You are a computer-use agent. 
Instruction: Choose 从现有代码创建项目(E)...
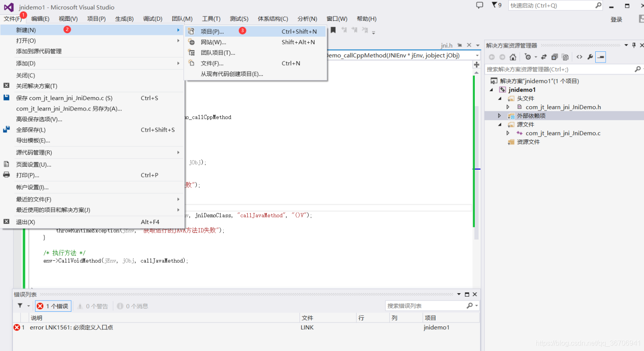[256, 74]
